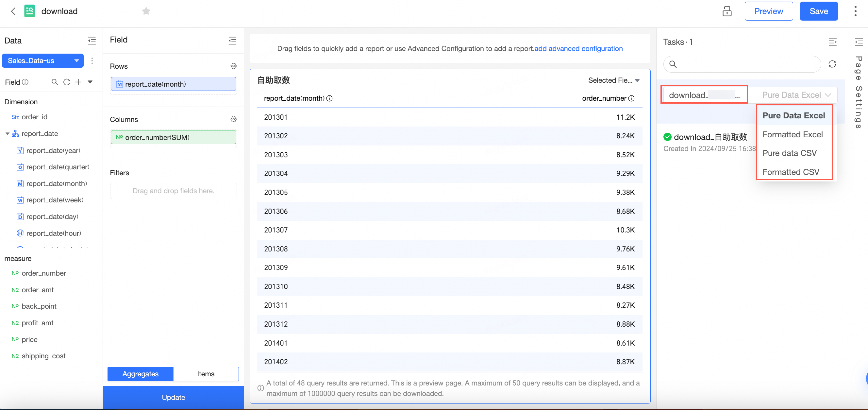Open Selected Fields dropdown
This screenshot has height=410, width=868.
pyautogui.click(x=614, y=80)
